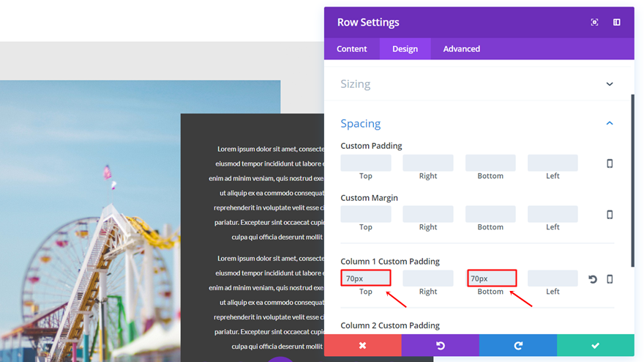Click the Custom Margin label

(x=369, y=198)
